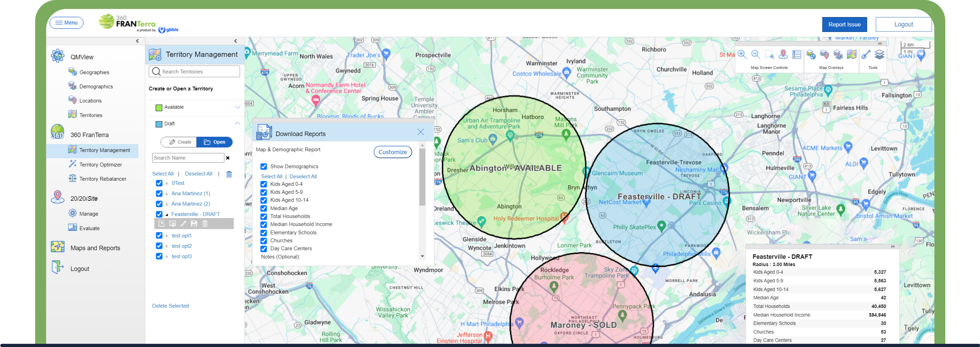
Task: Uncheck the Median Age checkbox
Action: coord(264,208)
